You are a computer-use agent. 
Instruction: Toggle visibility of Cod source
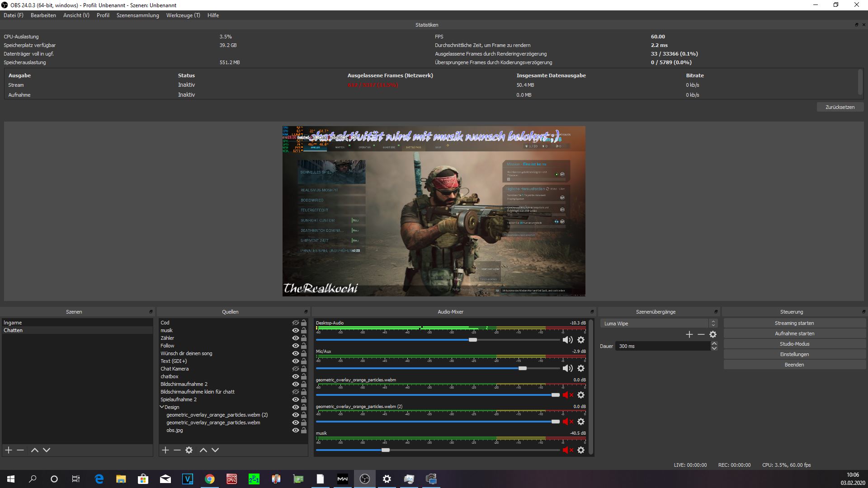click(295, 323)
